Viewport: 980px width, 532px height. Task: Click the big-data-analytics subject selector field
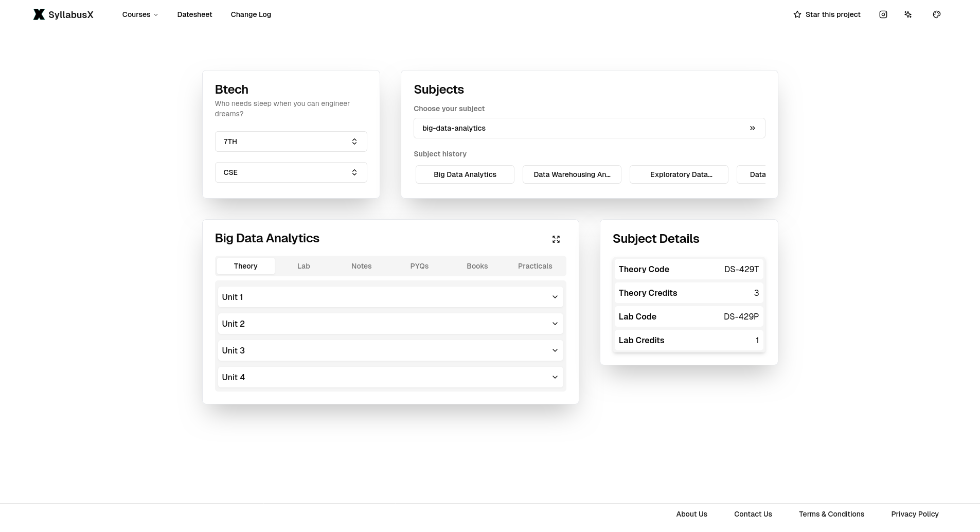pos(576,128)
